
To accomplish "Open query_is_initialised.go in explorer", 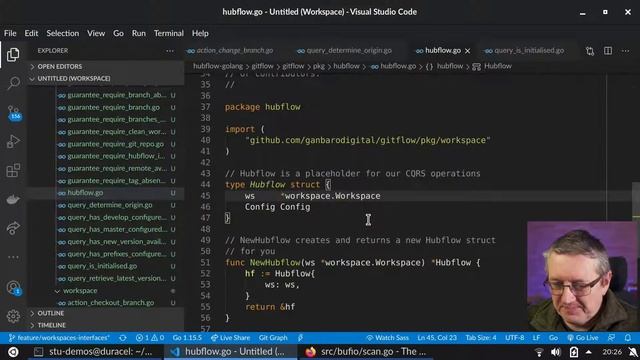I will (102, 266).
